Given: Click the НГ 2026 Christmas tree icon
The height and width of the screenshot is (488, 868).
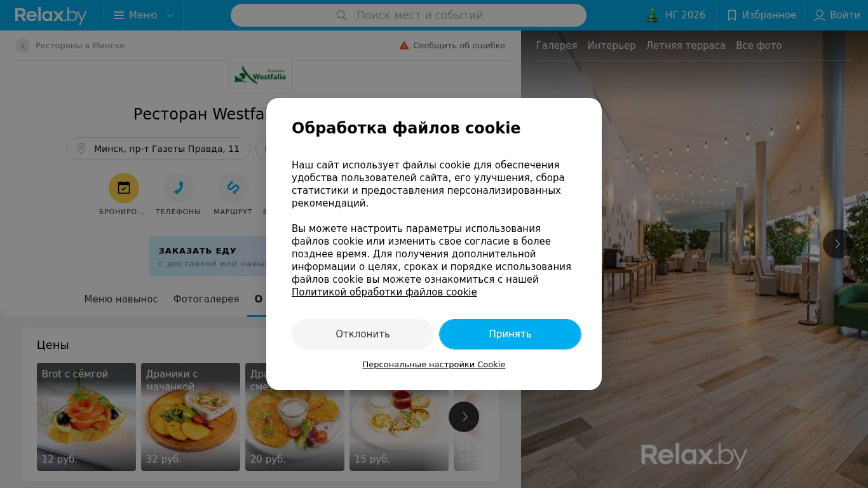Looking at the screenshot, I should 653,15.
